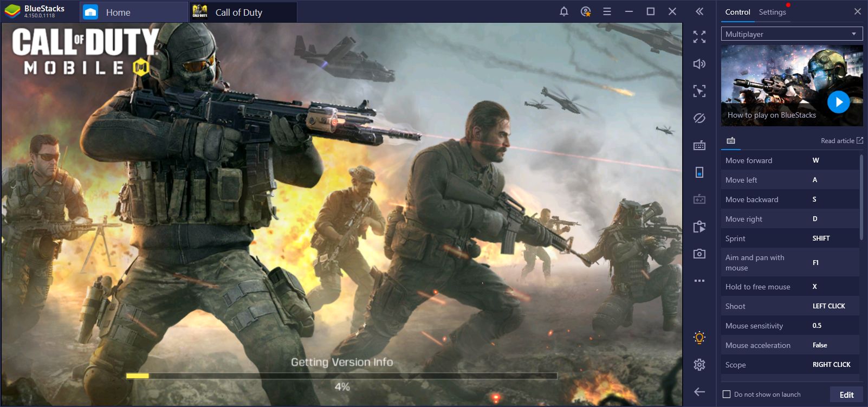
Task: Enter fullscreen mode using the expand icon
Action: click(699, 37)
